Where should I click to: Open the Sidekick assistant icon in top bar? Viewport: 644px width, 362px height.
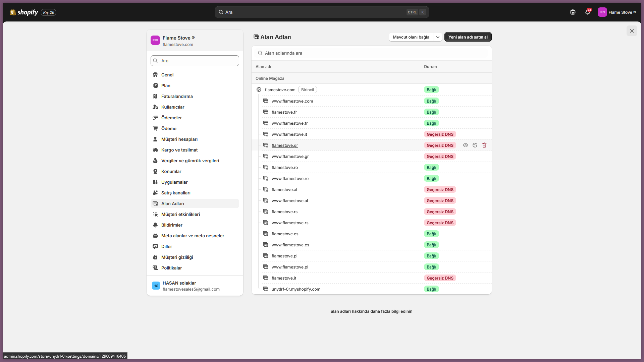(x=573, y=12)
